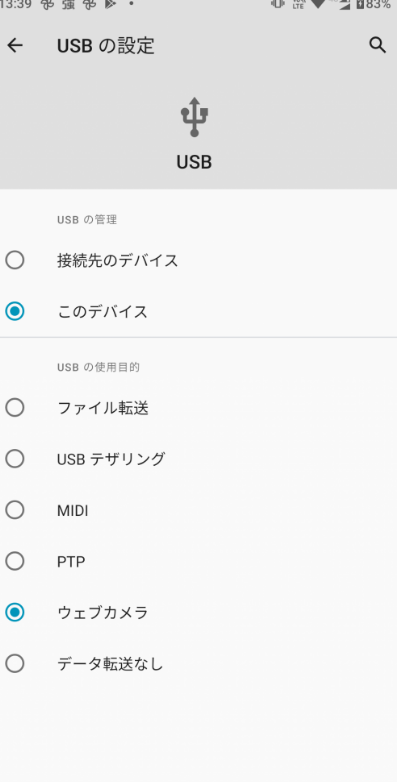Select the データ転送なし radio button
This screenshot has height=782, width=397.
tap(14, 664)
